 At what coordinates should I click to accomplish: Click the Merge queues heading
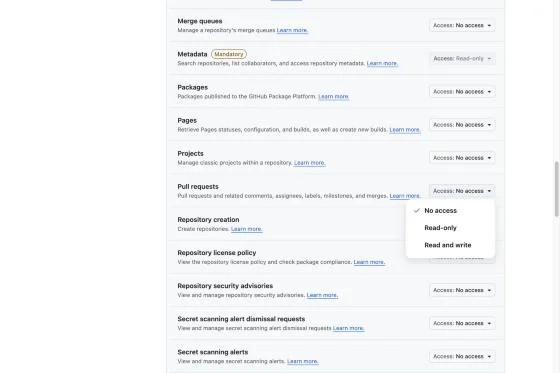pyautogui.click(x=200, y=21)
